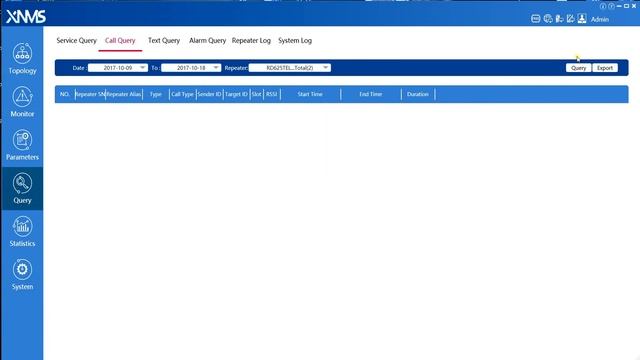Expand the To date dropdown arrow
The width and height of the screenshot is (640, 360).
[x=216, y=68]
